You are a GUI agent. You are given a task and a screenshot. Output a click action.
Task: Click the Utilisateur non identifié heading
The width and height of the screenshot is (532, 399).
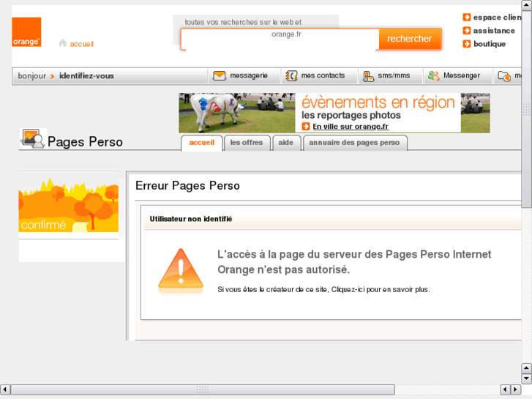point(191,219)
